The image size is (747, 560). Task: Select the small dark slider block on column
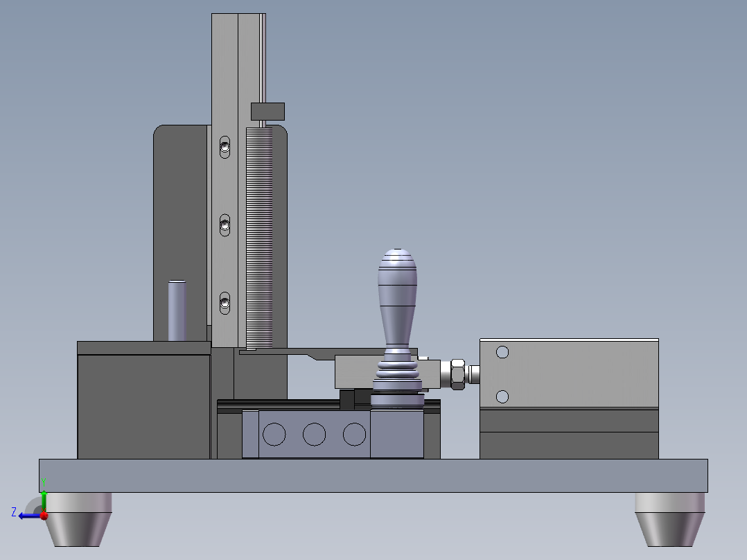click(x=267, y=112)
